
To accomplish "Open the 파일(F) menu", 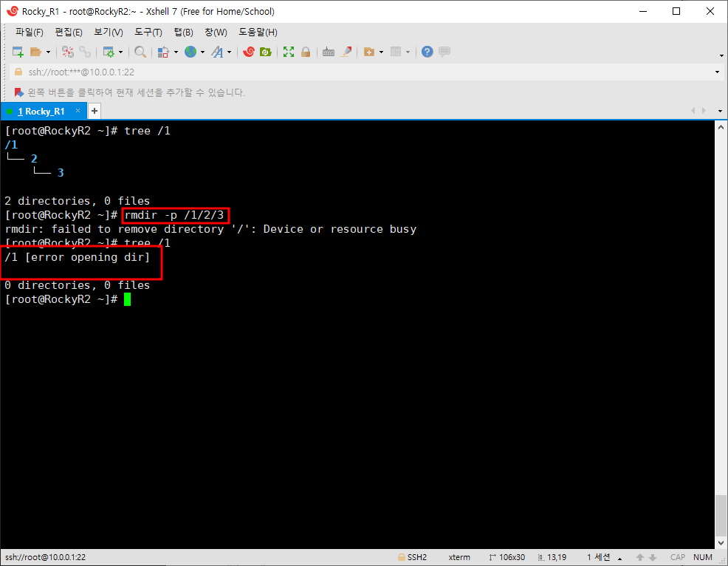I will click(30, 32).
